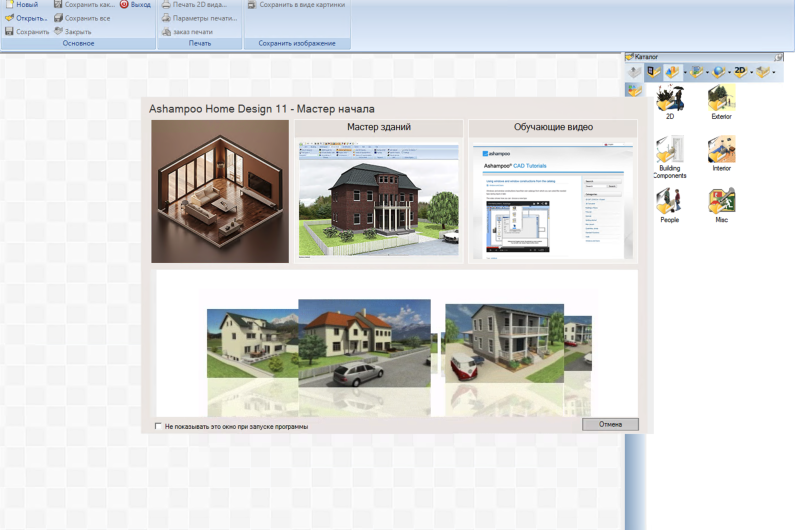Select the white house with mountains sample project
The width and height of the screenshot is (795, 530).
(252, 343)
